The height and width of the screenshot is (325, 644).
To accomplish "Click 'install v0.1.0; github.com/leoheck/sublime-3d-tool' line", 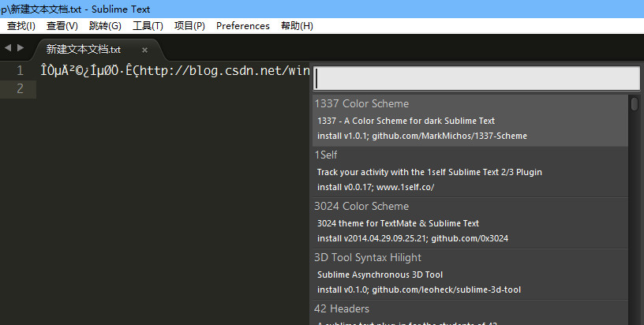I will coord(418,290).
